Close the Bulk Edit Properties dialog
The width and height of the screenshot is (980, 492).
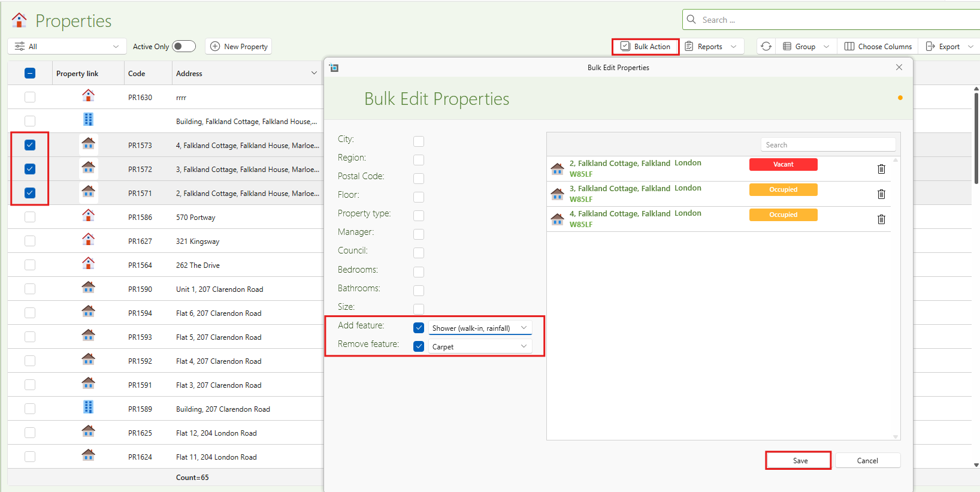point(899,67)
